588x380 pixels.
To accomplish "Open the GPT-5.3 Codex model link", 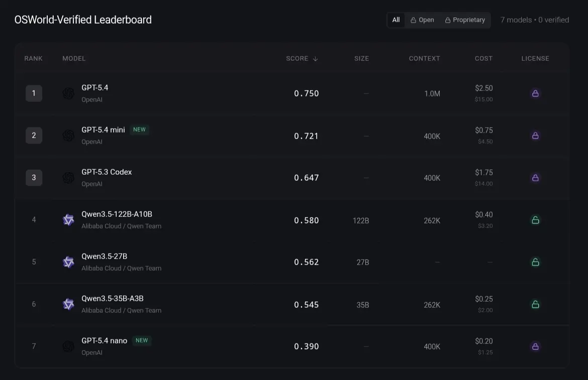I will 107,172.
